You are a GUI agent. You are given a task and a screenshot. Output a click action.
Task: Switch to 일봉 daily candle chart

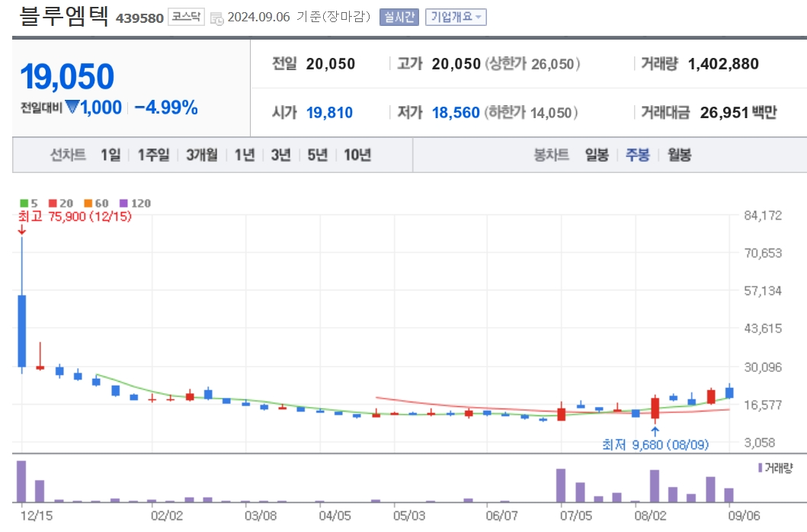click(x=597, y=155)
